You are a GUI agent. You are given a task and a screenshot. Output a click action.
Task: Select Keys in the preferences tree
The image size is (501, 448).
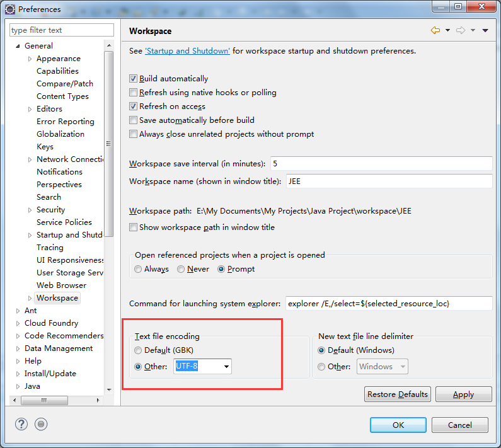[45, 147]
